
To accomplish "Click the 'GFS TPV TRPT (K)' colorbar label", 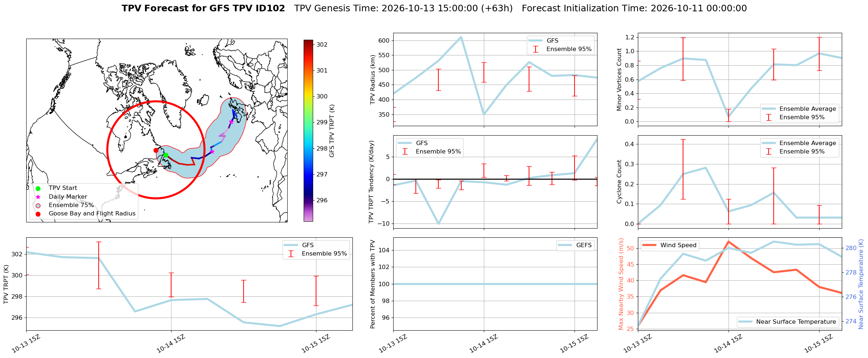I will 332,131.
